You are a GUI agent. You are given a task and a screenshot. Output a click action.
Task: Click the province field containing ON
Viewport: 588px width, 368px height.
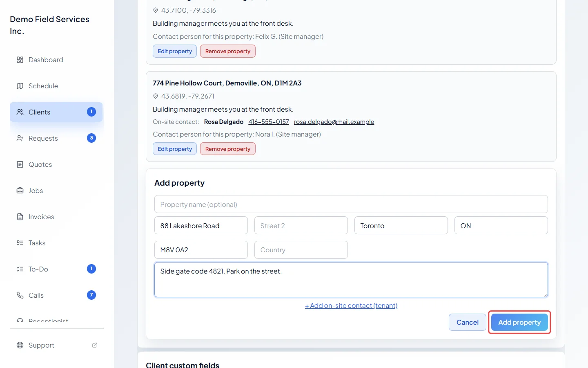point(501,225)
